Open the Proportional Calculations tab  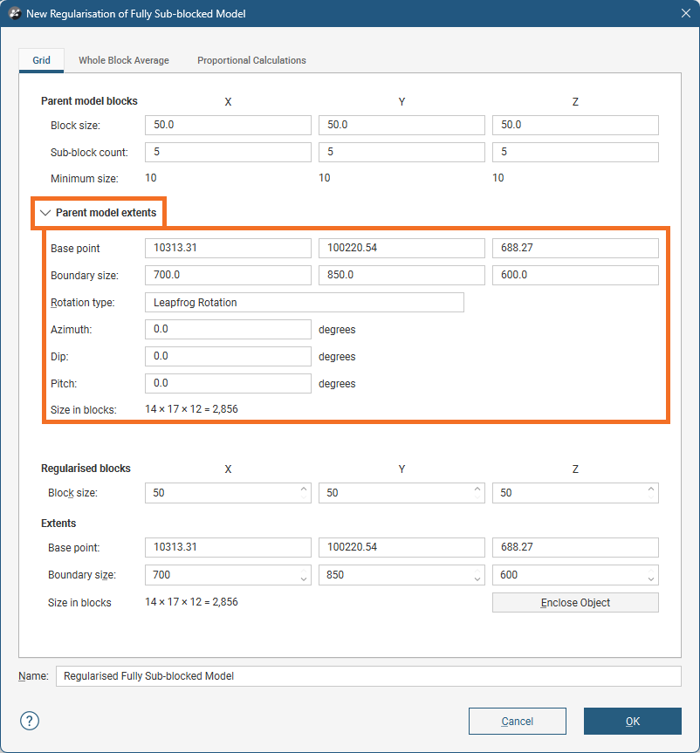251,60
